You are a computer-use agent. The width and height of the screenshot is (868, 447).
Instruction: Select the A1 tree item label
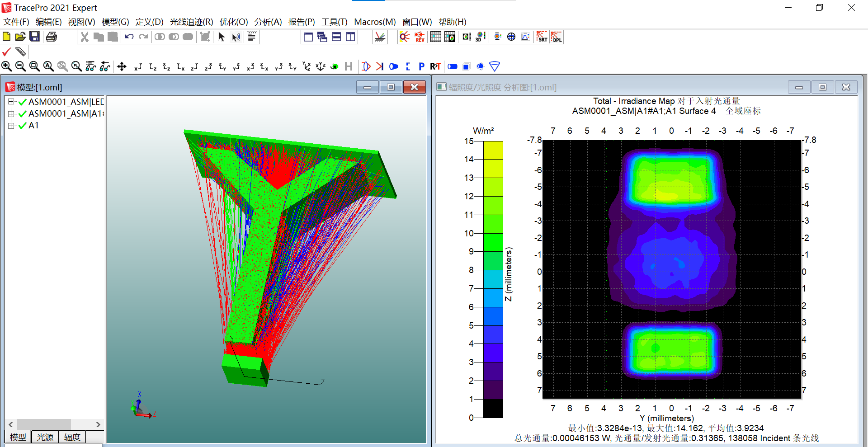coord(33,126)
